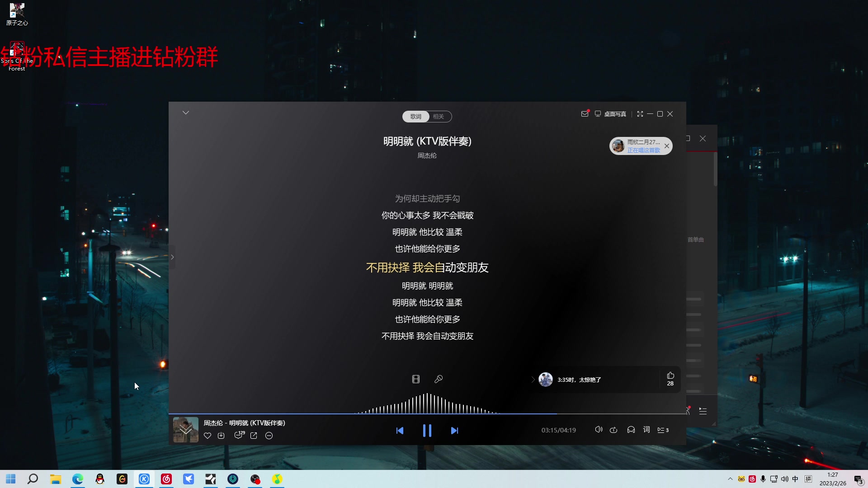
Task: Go back to previous track
Action: point(400,431)
